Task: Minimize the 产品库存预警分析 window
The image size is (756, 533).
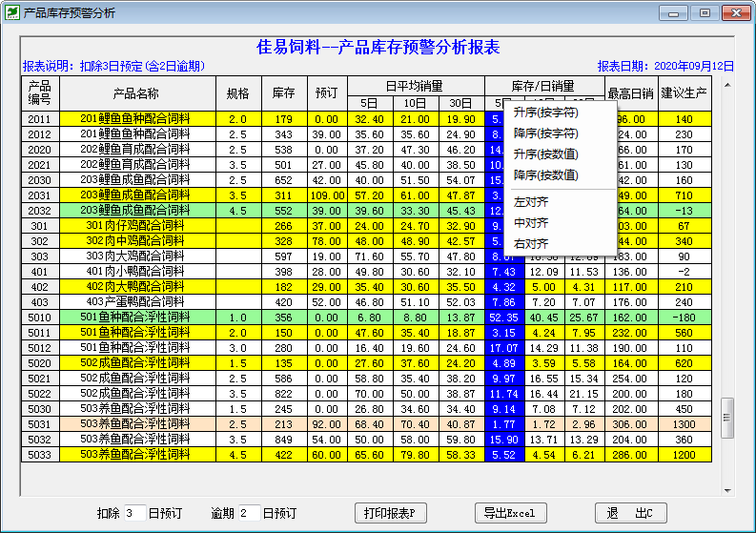Action: [x=673, y=13]
